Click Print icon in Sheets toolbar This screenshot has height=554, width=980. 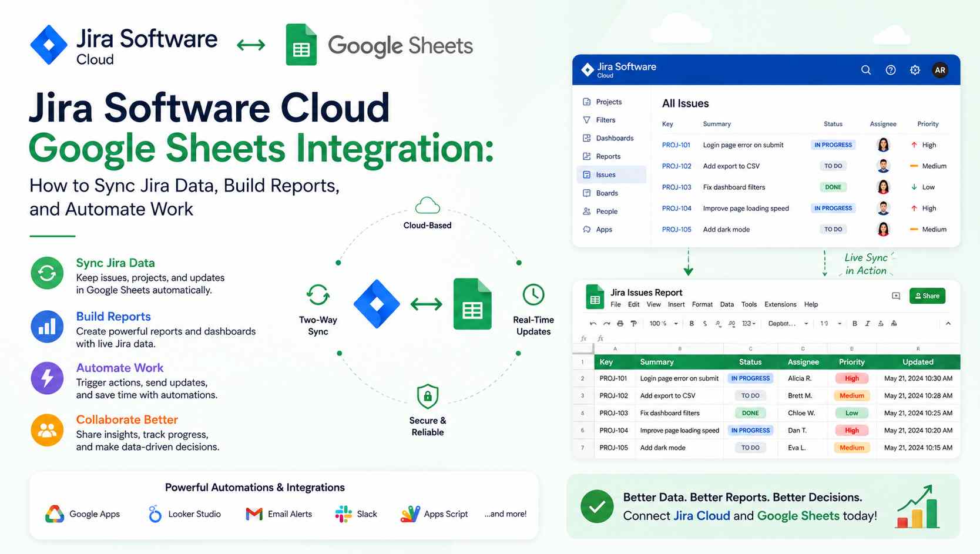[x=620, y=324]
